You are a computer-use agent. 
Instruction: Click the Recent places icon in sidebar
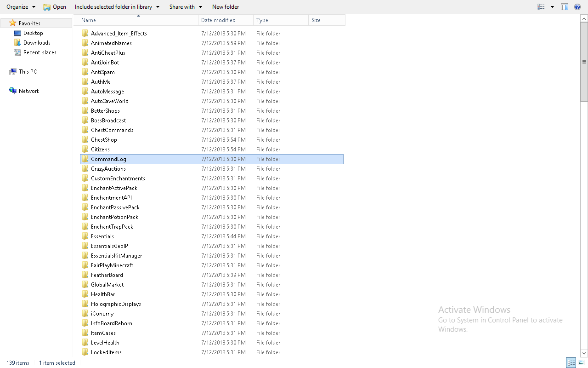click(x=17, y=52)
